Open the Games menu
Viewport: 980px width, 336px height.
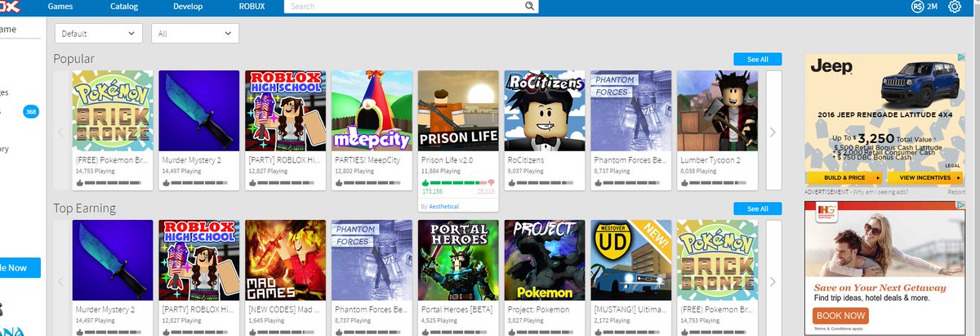(x=61, y=6)
